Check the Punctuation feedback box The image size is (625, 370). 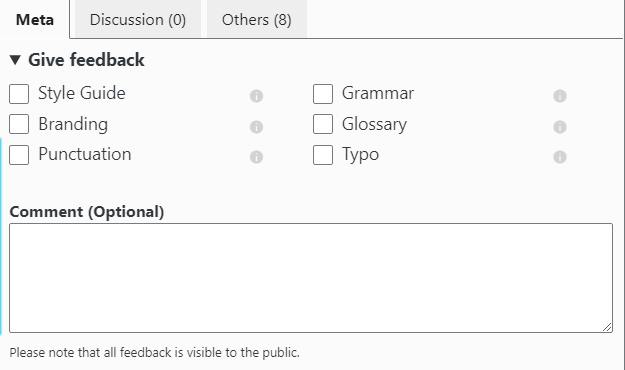(x=19, y=155)
